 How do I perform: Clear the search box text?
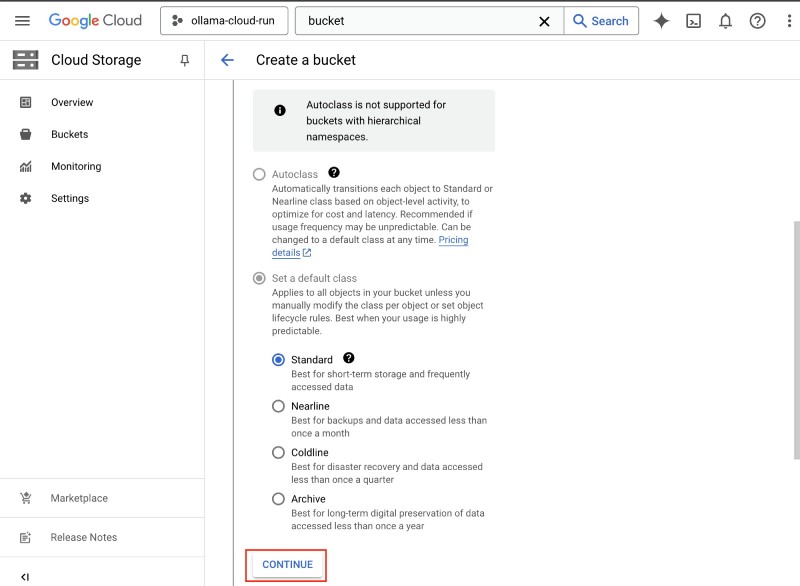pos(544,21)
